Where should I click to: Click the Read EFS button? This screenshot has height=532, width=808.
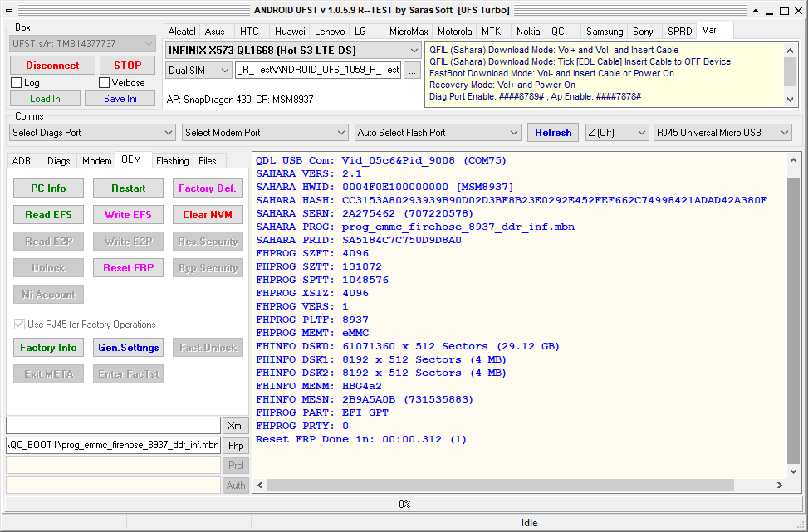tap(48, 215)
